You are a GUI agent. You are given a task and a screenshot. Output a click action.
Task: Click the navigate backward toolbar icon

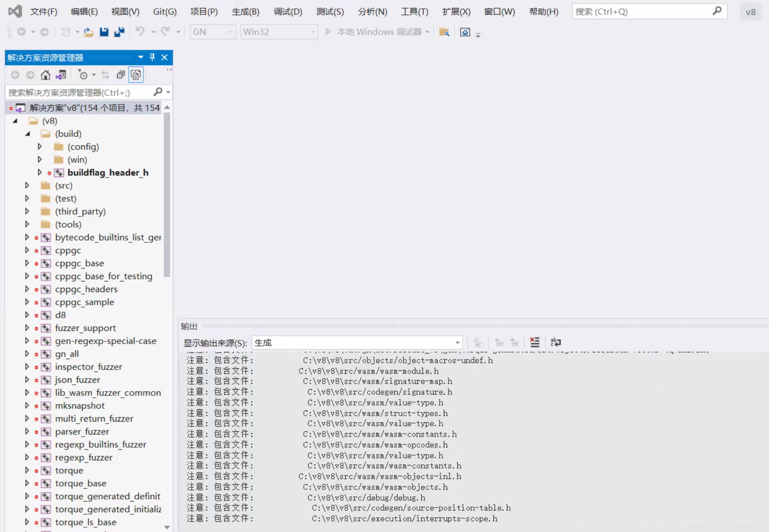[x=21, y=32]
